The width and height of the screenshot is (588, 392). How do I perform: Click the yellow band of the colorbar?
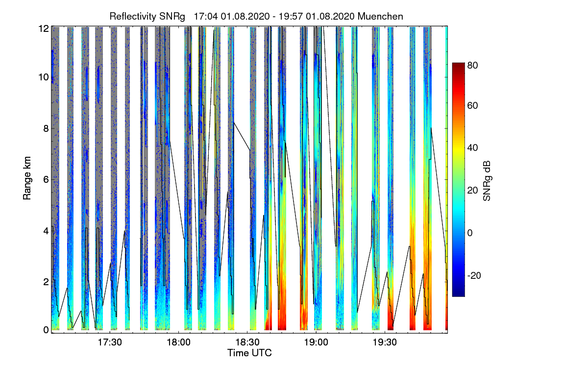(x=458, y=147)
